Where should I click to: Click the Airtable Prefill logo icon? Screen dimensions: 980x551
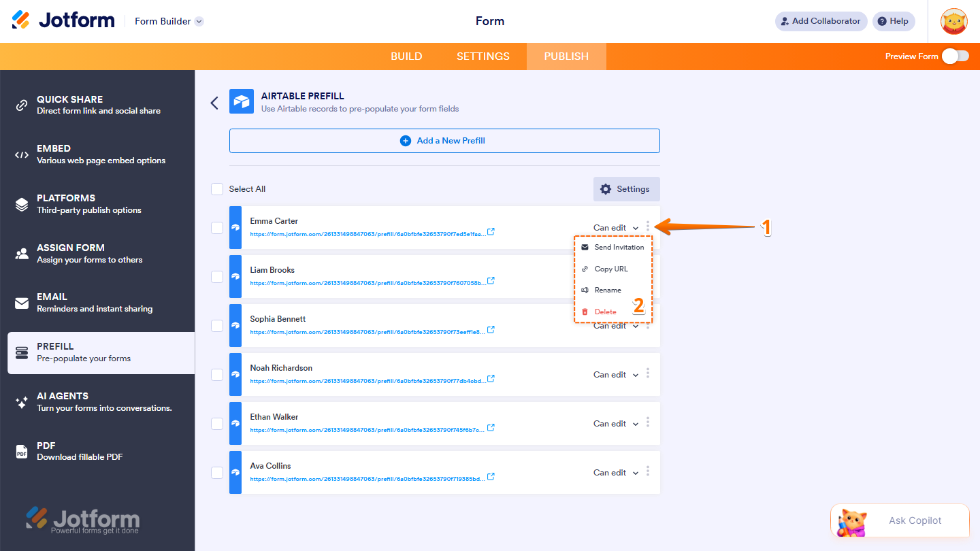click(242, 101)
